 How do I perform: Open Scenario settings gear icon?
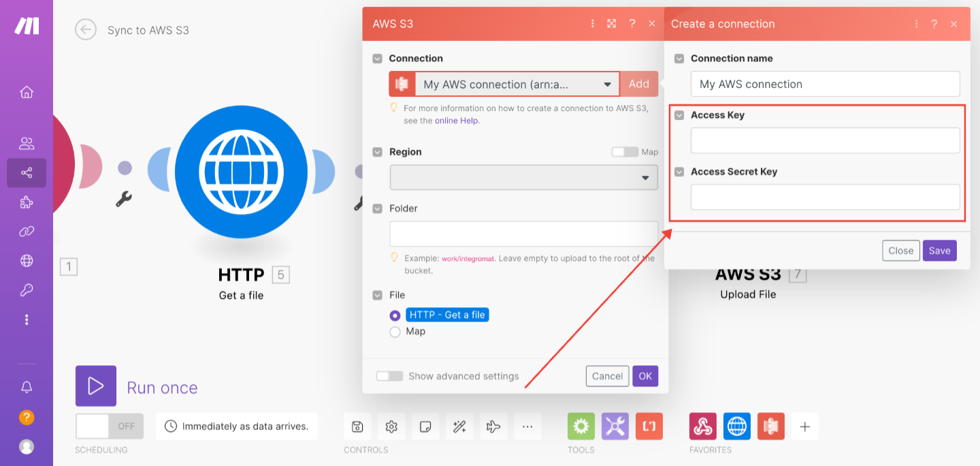391,426
